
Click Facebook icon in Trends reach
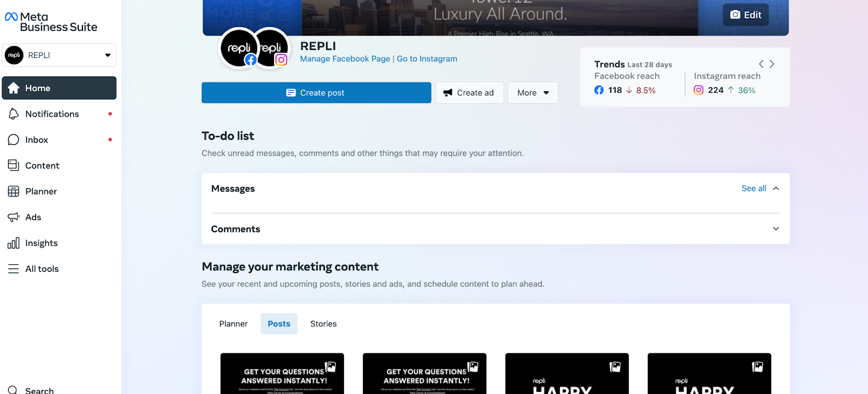click(599, 90)
